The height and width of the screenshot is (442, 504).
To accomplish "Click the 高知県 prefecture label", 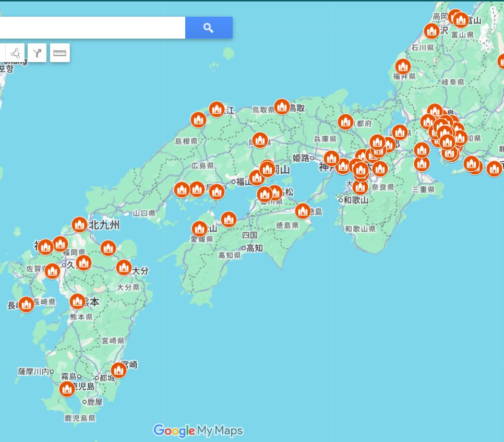I will 230,255.
